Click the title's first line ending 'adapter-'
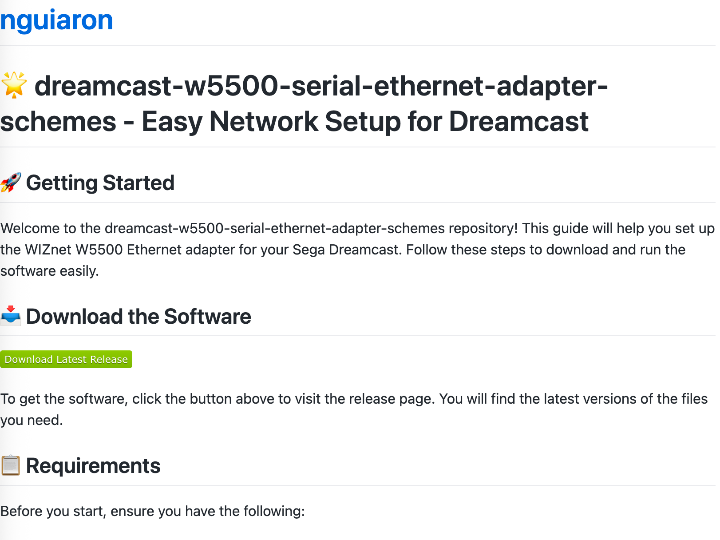The image size is (720, 540). pos(321,87)
